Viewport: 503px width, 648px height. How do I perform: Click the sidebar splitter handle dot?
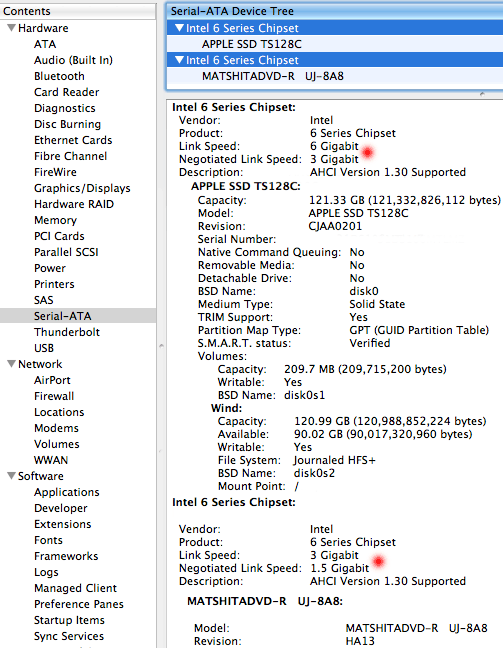(161, 345)
